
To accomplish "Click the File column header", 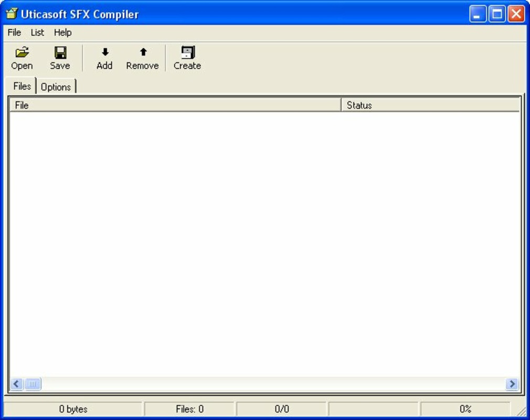I will pos(173,105).
